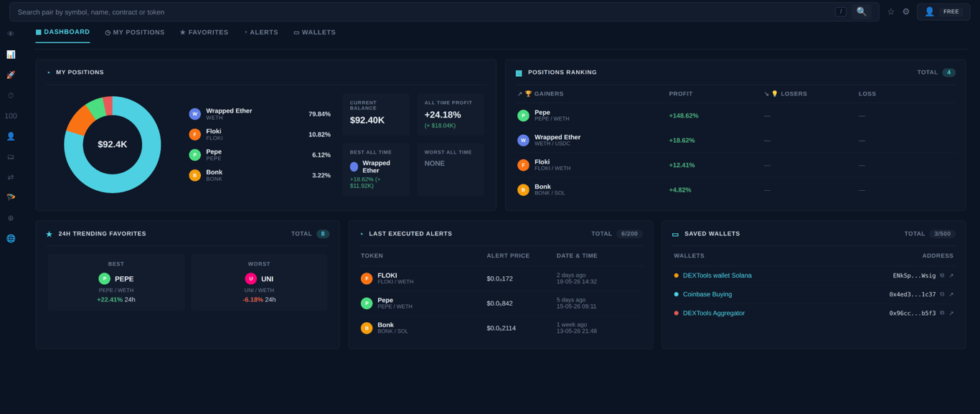Click the timer sidebar icon
This screenshot has height=414, width=980.
(11, 95)
